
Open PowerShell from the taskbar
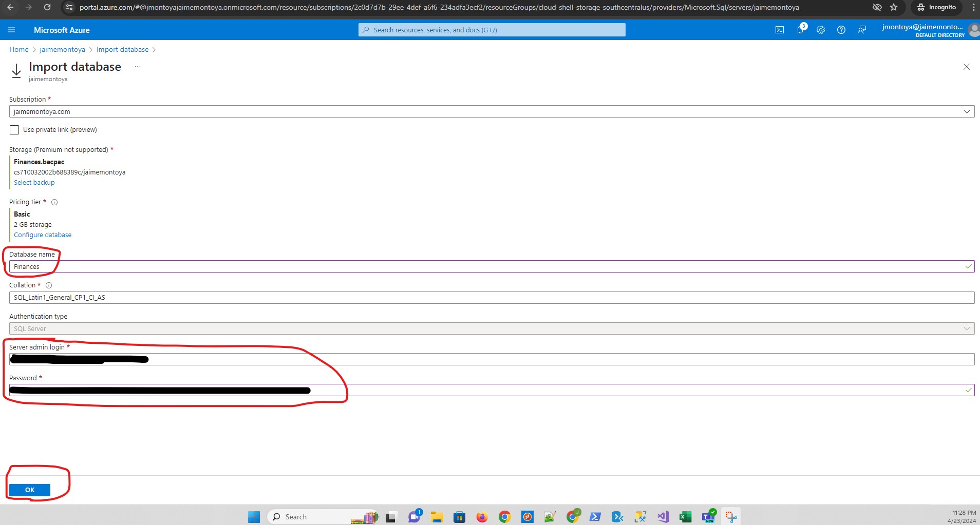point(595,517)
